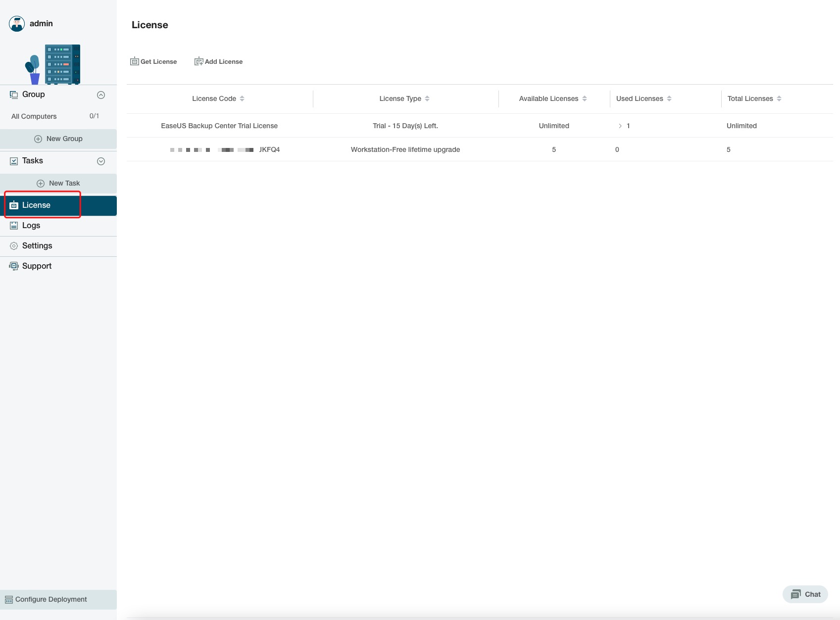840x620 pixels.
Task: Click the Support sidebar icon
Action: pyautogui.click(x=14, y=266)
